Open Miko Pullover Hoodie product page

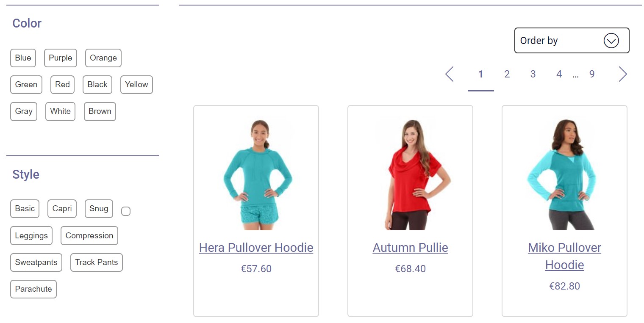(x=564, y=256)
